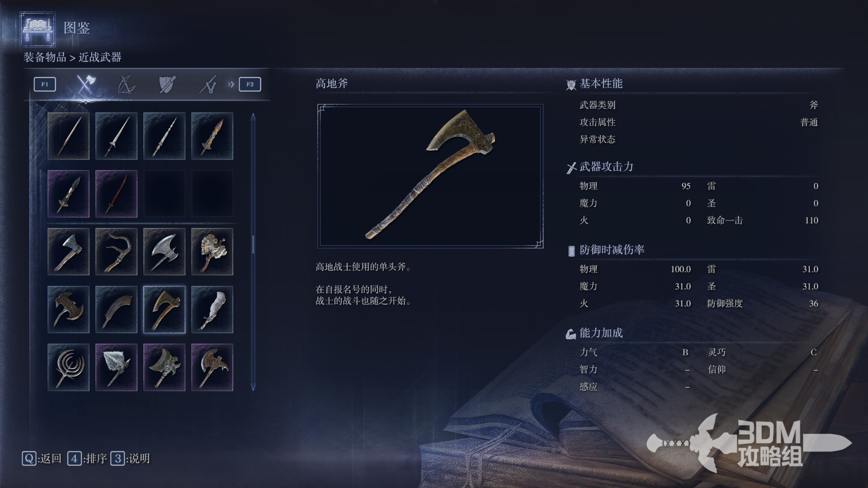Select the highlighted Highland Axe icon
This screenshot has width=868, height=488.
coord(164,310)
